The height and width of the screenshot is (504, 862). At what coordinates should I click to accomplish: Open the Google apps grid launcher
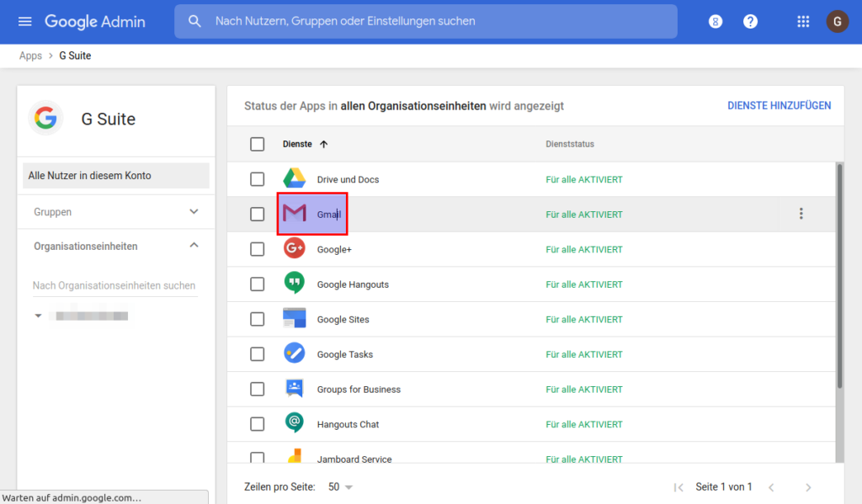coord(803,21)
